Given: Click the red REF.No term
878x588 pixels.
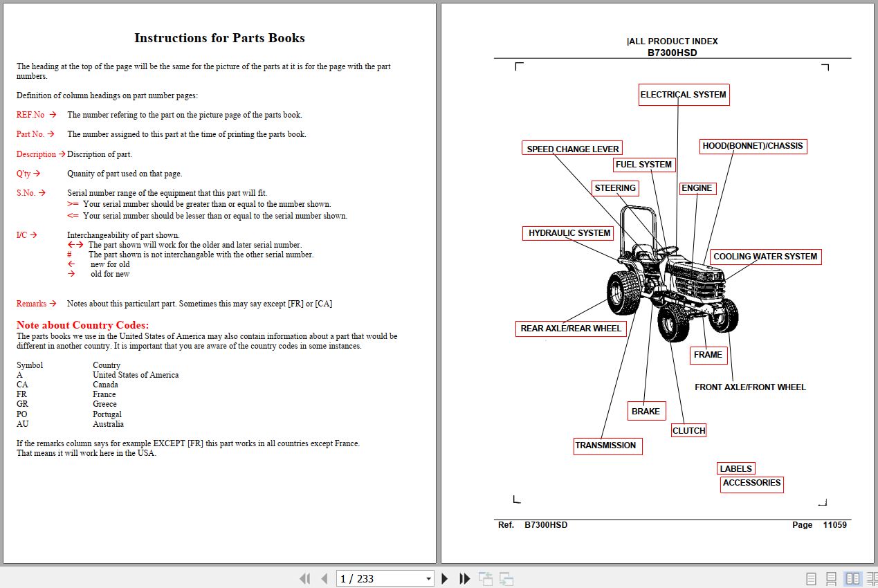Looking at the screenshot, I should pyautogui.click(x=30, y=115).
